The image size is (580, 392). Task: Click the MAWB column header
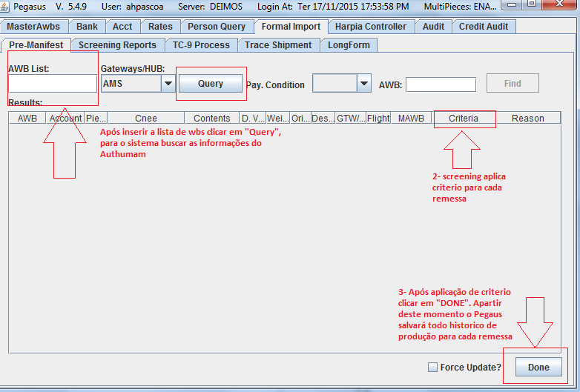pyautogui.click(x=411, y=119)
